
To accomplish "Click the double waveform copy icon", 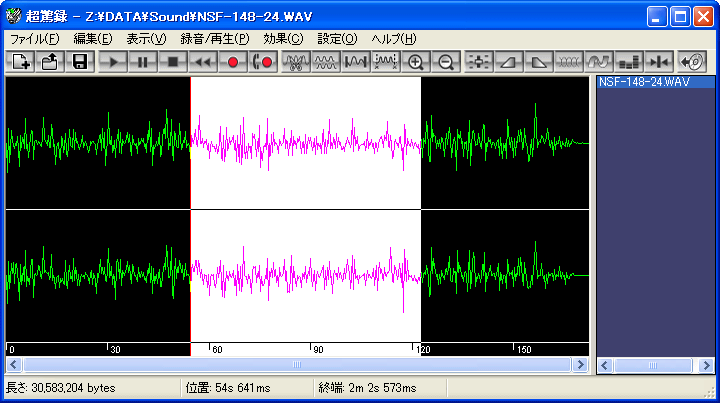I will tap(326, 62).
